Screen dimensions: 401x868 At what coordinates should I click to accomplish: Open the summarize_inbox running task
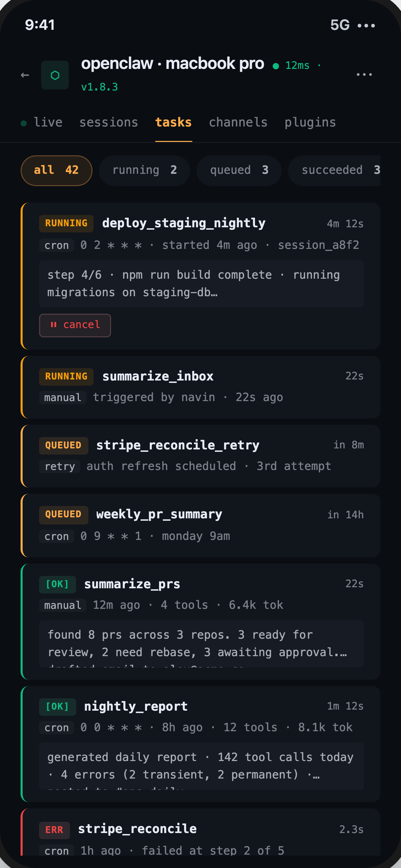pos(200,387)
